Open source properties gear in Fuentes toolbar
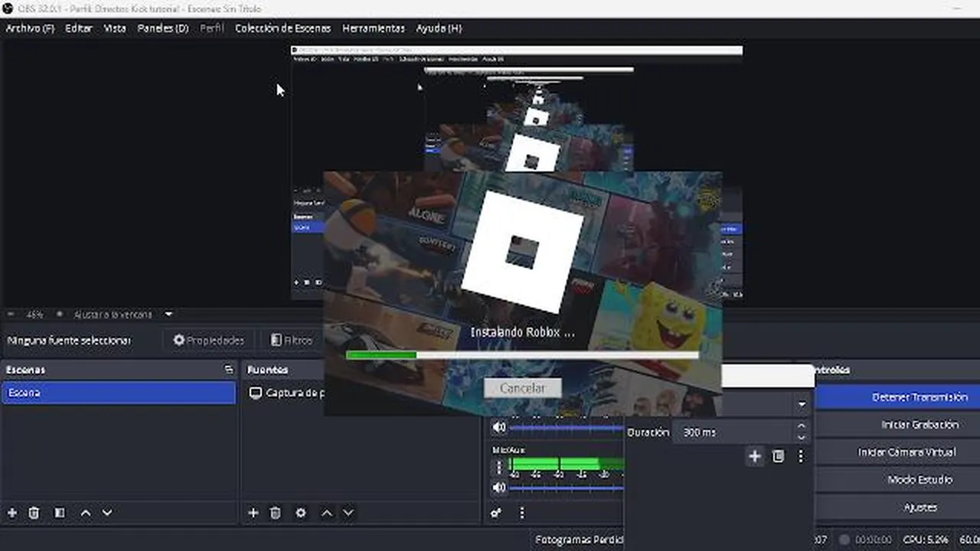 [301, 513]
